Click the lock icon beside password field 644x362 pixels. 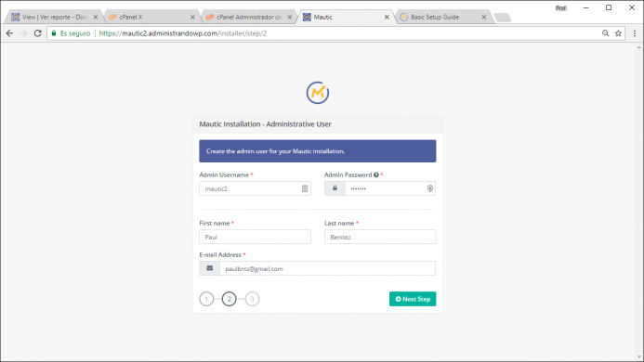[335, 188]
